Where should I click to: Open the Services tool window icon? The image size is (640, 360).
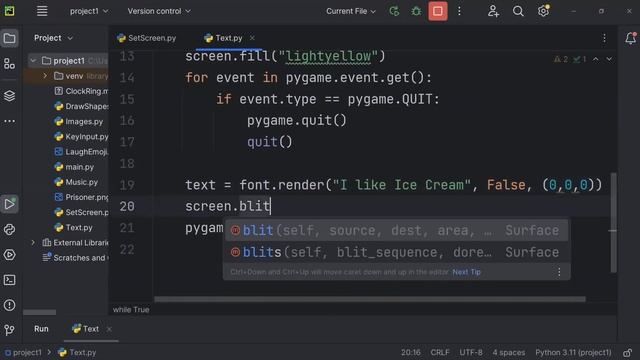point(9,255)
